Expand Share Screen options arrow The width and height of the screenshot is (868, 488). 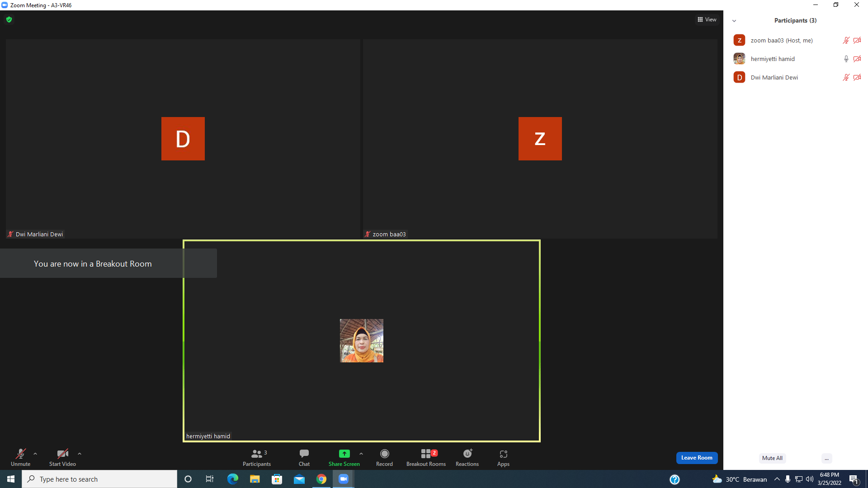point(361,454)
